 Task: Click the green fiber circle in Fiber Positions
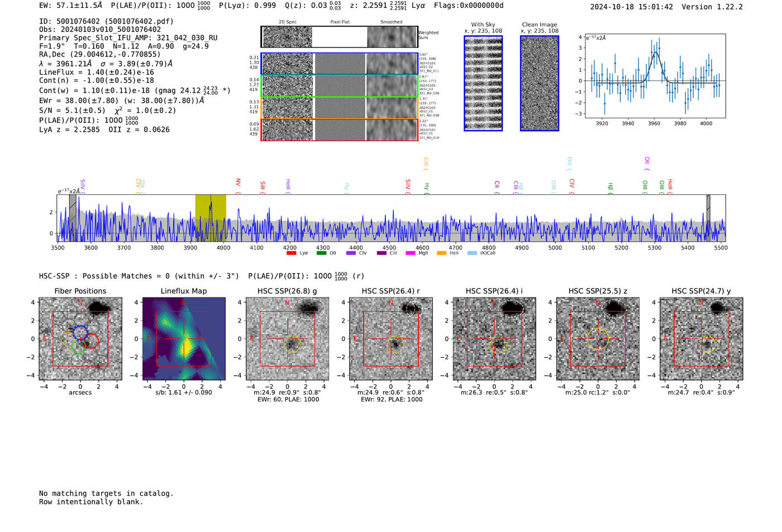(x=78, y=346)
